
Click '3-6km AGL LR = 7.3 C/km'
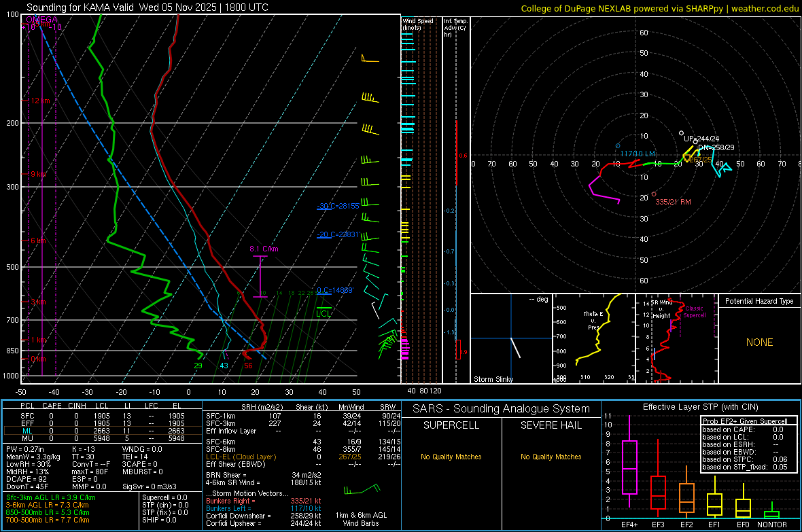tap(47, 505)
